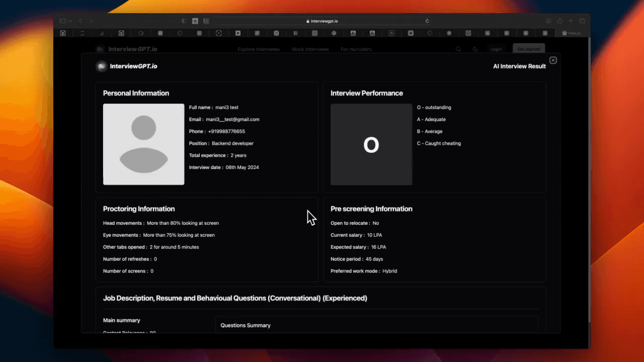Viewport: 644px width, 362px height.
Task: Show the Safari tab overview
Action: [x=582, y=21]
